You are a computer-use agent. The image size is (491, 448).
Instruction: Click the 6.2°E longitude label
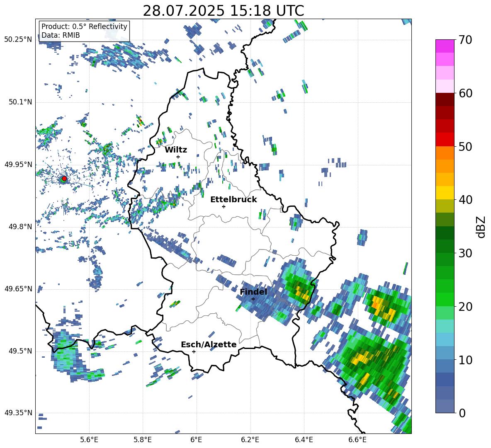(250, 440)
